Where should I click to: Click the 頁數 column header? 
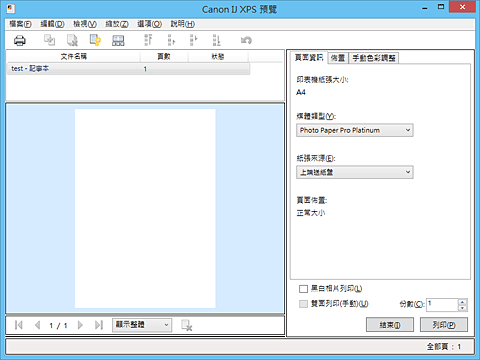164,56
